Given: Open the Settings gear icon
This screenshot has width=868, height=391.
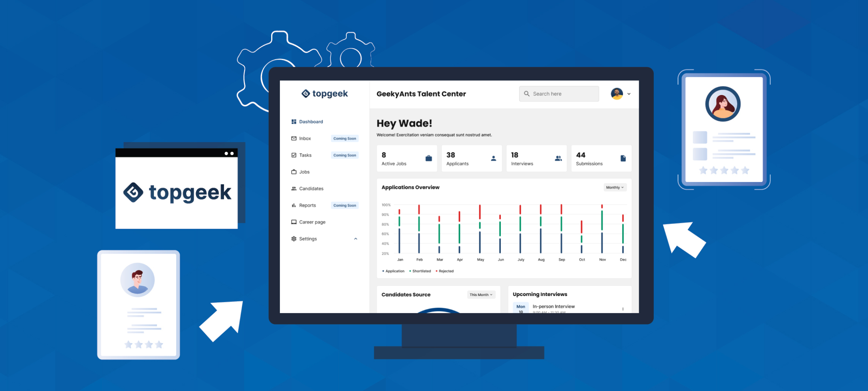Looking at the screenshot, I should pos(293,239).
